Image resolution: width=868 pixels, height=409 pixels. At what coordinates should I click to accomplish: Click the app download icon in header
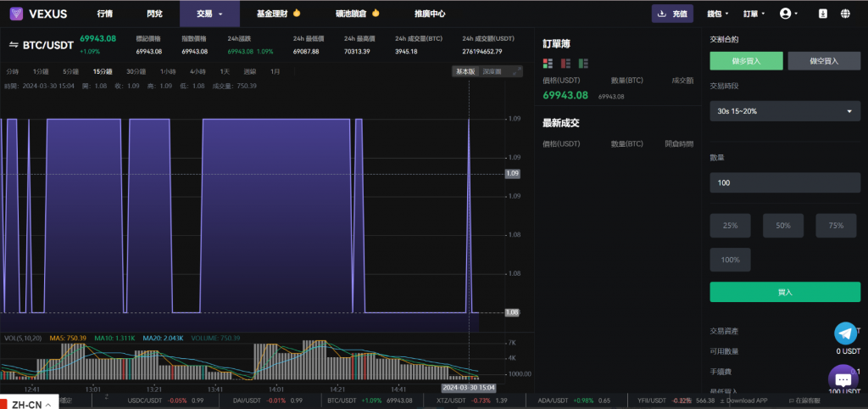tap(822, 14)
